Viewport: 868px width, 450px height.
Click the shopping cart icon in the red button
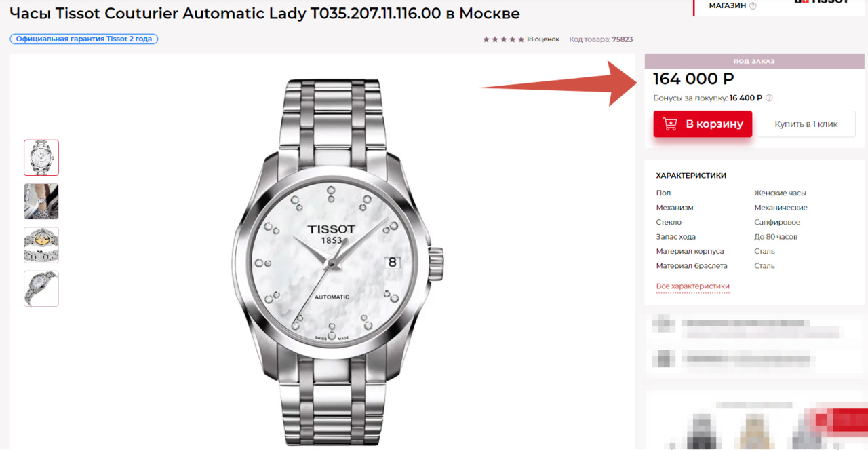[x=670, y=124]
